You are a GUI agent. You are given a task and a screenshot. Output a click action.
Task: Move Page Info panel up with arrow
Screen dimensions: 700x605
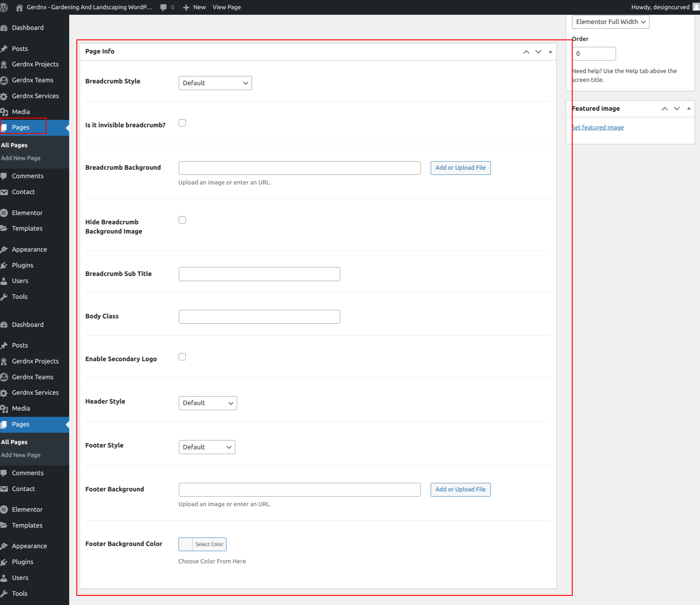coord(526,52)
